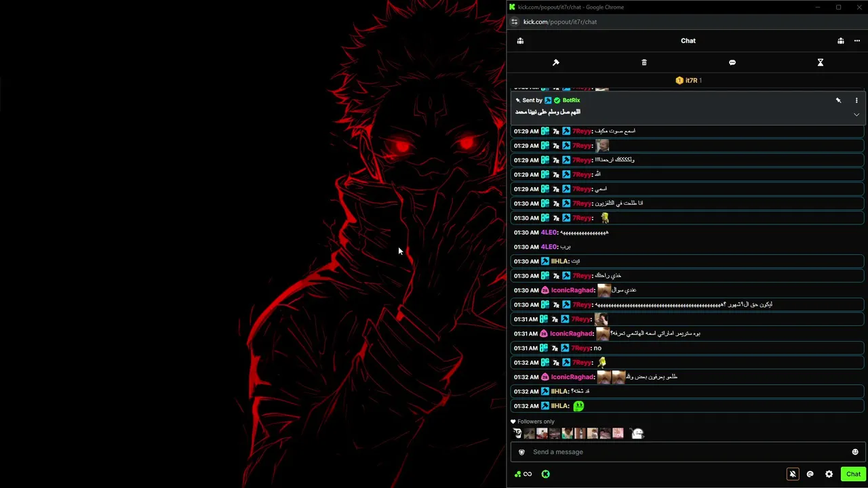Open 4LEO username on the 'برب' message
Screen dimensions: 868x488
click(x=549, y=247)
